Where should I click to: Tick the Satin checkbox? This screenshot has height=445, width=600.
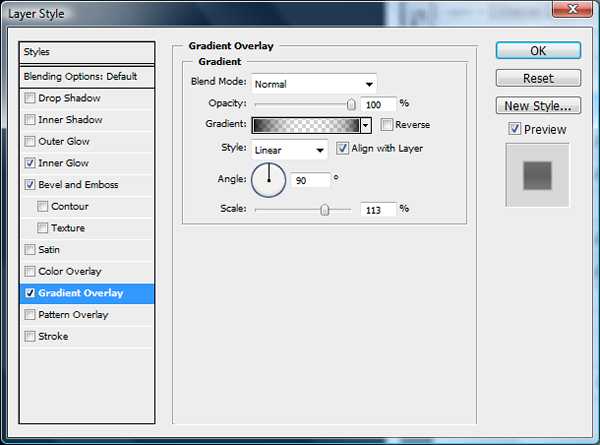(x=29, y=250)
